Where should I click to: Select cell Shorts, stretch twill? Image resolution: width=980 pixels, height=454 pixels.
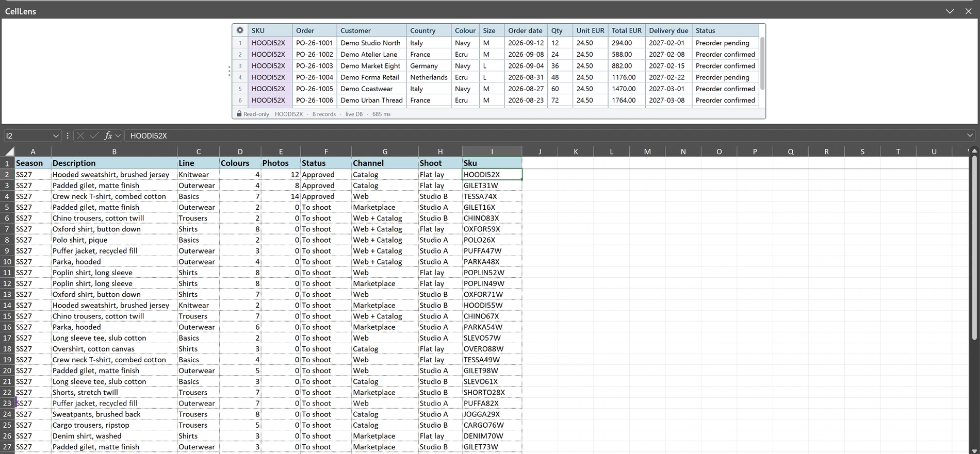coord(114,393)
